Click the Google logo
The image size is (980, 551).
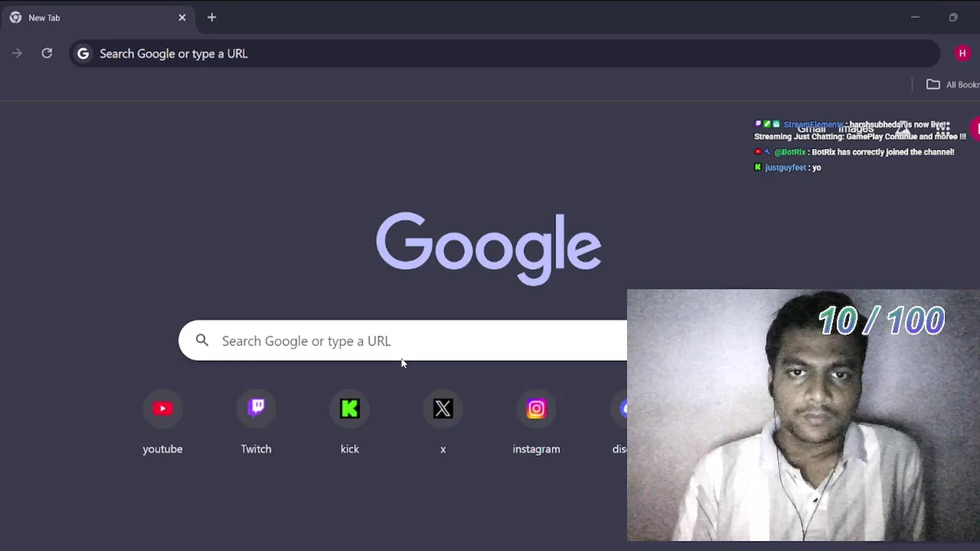pos(488,249)
